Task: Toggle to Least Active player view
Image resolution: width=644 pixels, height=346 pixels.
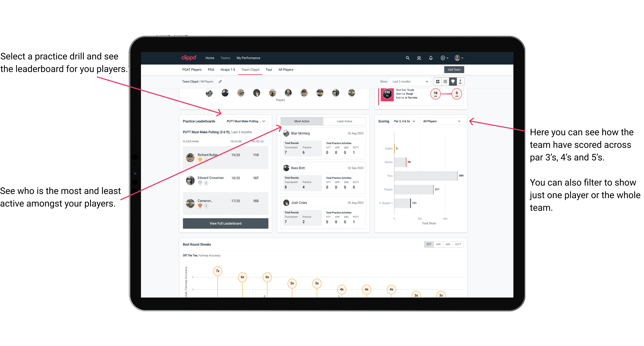Action: 343,121
